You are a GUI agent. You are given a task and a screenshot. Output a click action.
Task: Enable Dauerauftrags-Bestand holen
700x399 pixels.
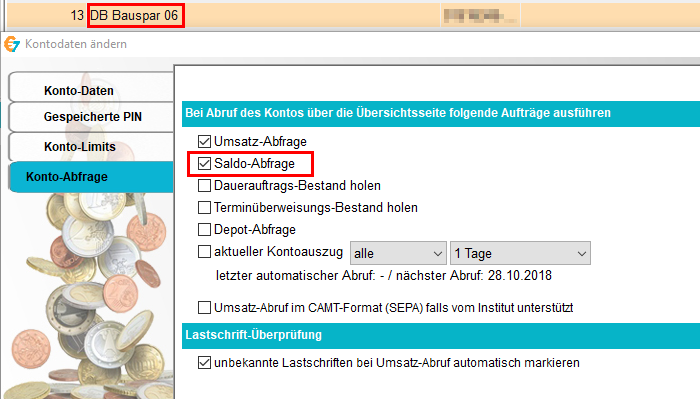tap(204, 185)
